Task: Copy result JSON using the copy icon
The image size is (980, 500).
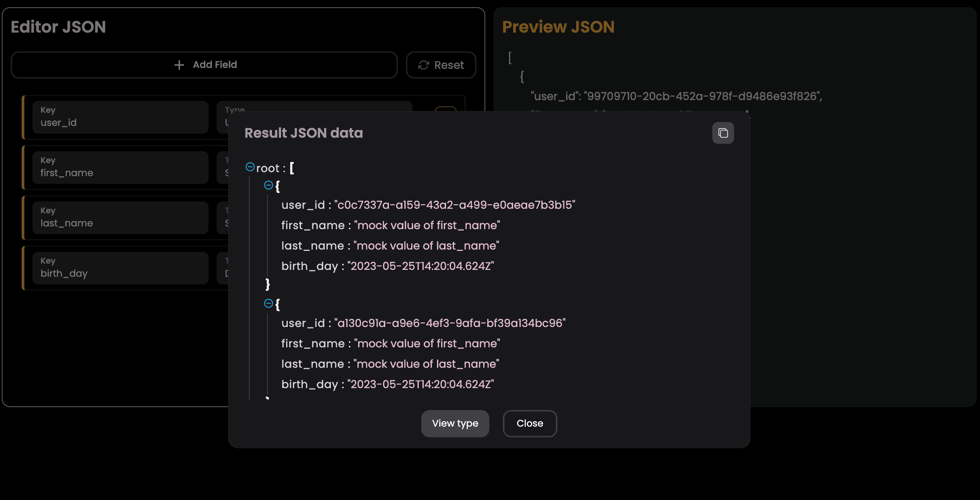Action: pyautogui.click(x=723, y=133)
